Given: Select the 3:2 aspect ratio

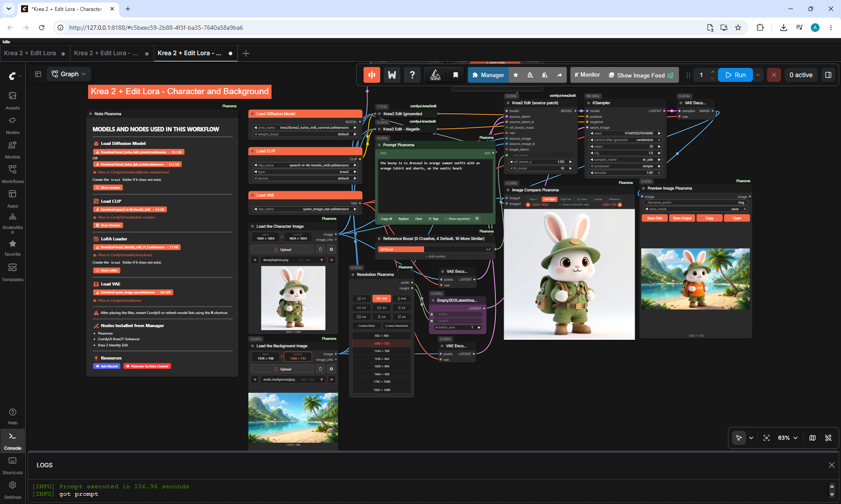Looking at the screenshot, I should (x=382, y=308).
